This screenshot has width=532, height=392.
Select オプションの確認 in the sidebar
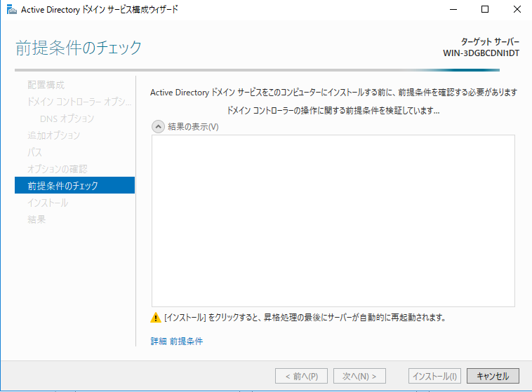pos(58,169)
